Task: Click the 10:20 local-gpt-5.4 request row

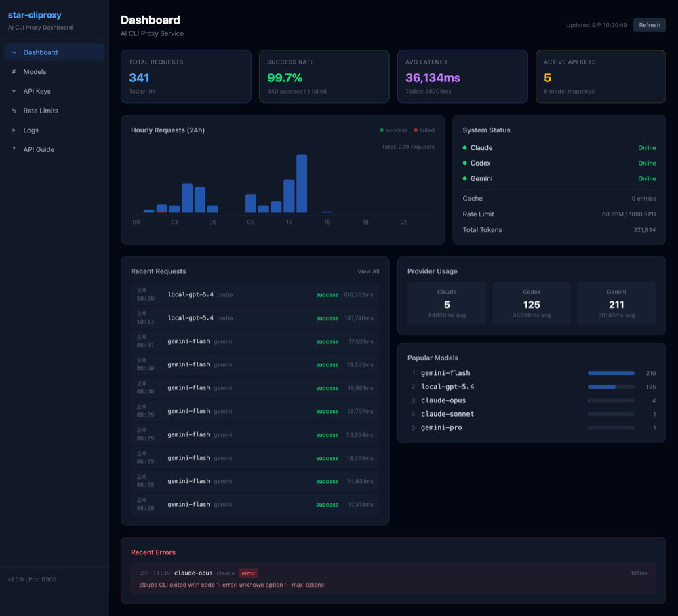Action: click(255, 294)
